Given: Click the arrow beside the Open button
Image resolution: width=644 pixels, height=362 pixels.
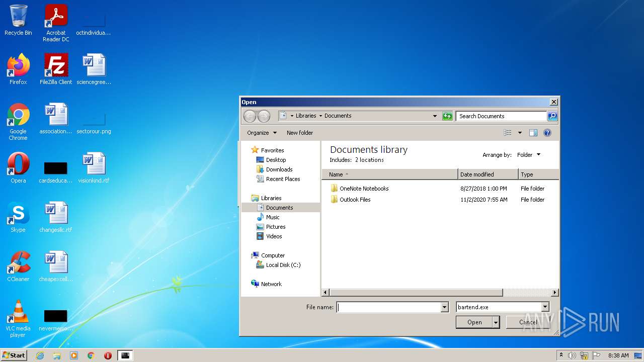Looking at the screenshot, I should click(x=496, y=322).
